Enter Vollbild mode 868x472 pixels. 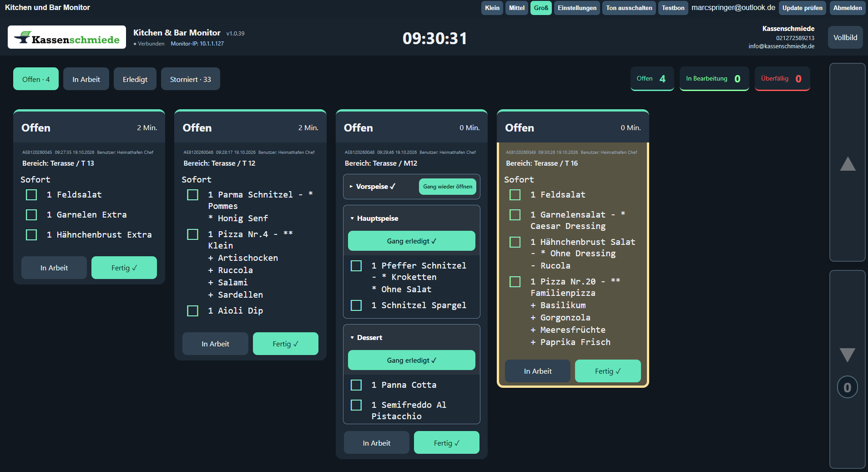coord(845,38)
